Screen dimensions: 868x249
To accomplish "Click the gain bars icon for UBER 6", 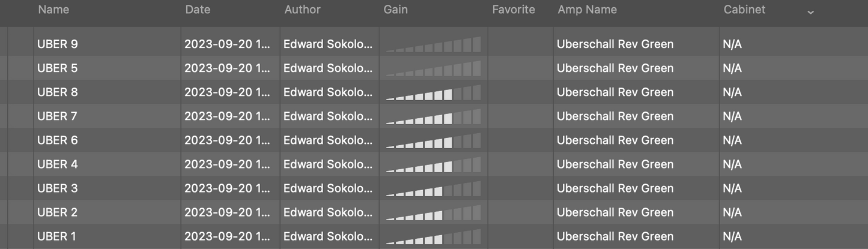I will coord(433,141).
